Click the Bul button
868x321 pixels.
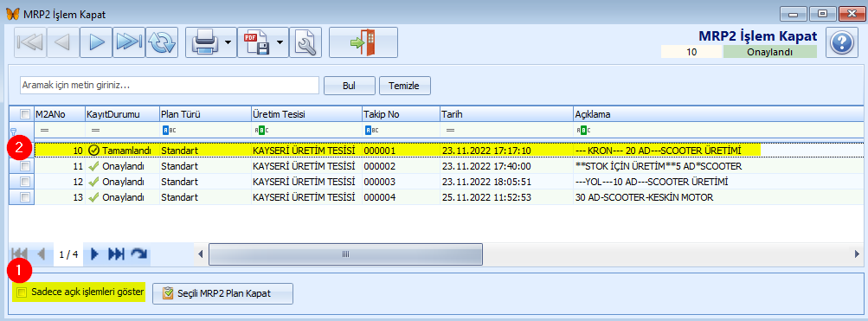click(x=350, y=86)
